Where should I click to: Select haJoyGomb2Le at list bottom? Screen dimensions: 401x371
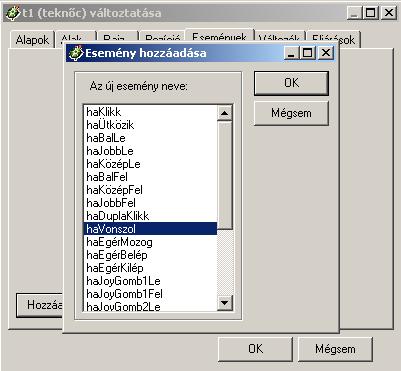[150, 306]
